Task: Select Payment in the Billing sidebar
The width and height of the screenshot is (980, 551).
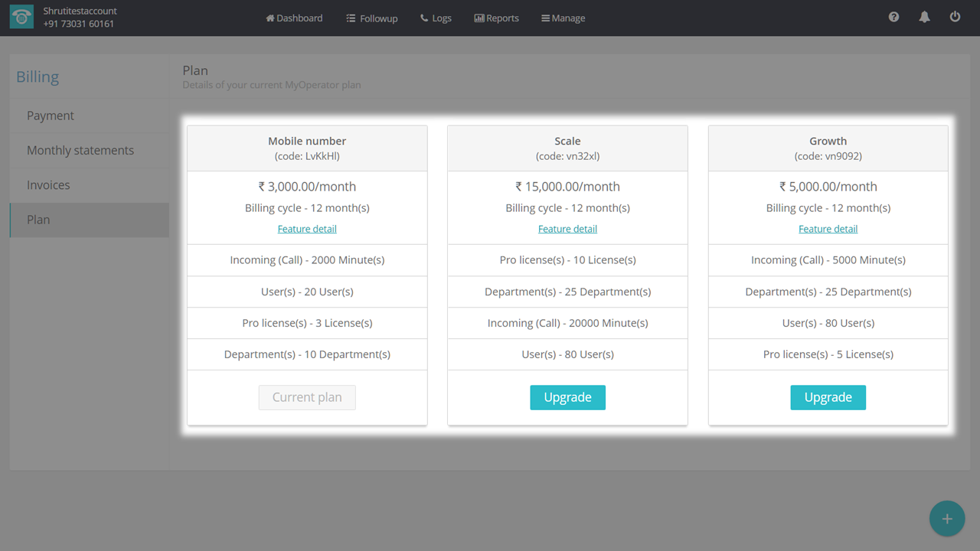Action: tap(51, 116)
